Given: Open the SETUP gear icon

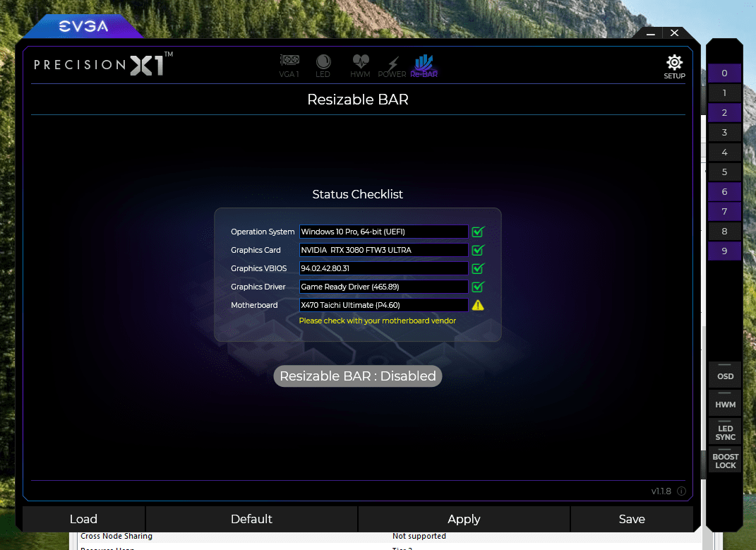Looking at the screenshot, I should 674,66.
